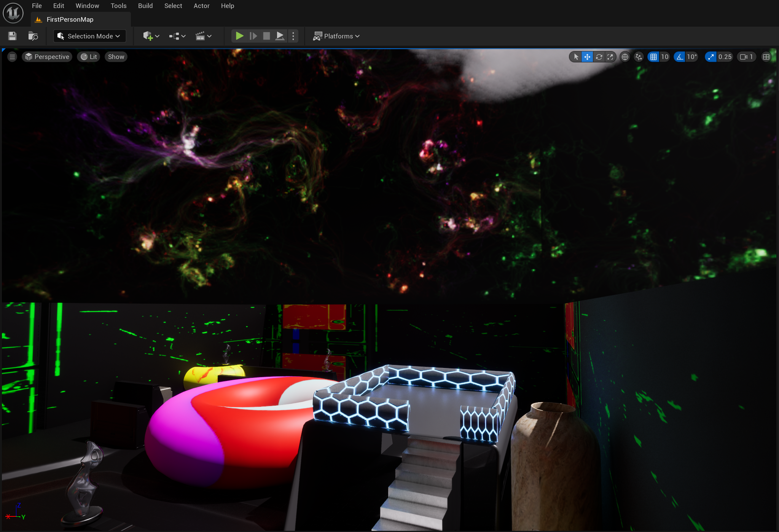Open the Platforms dropdown

[336, 36]
